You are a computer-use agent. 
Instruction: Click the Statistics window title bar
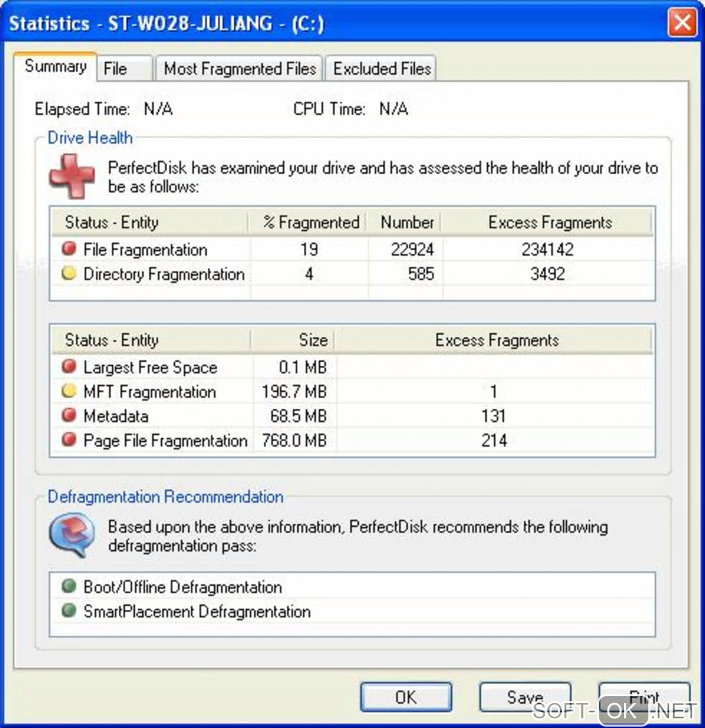[334, 23]
